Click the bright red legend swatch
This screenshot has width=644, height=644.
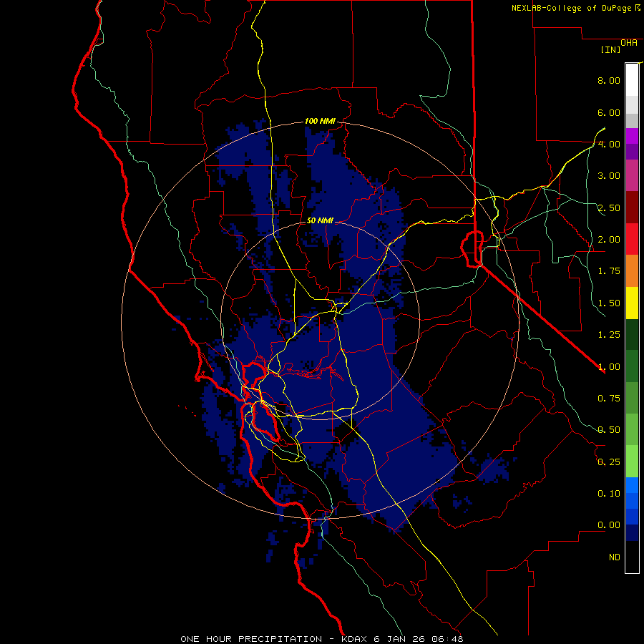(x=632, y=239)
